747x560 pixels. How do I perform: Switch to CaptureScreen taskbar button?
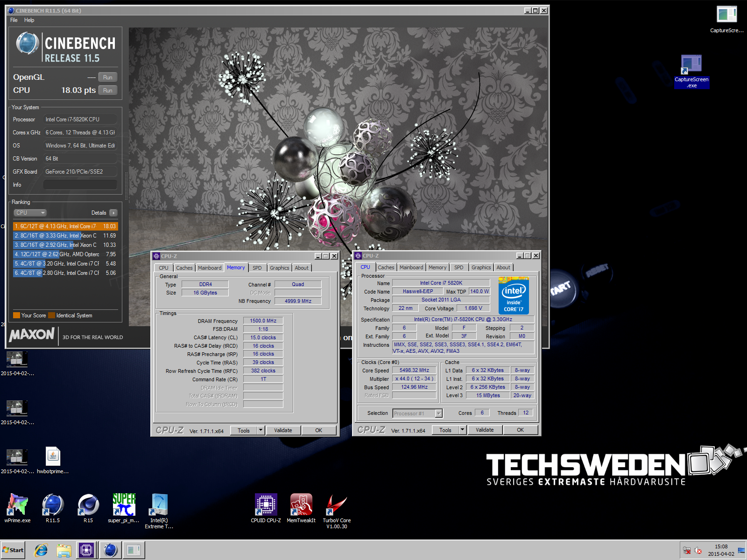(x=134, y=551)
